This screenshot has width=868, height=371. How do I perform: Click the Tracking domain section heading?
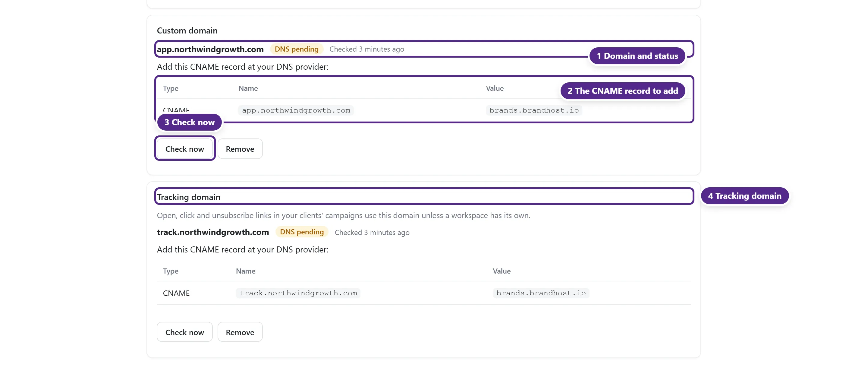189,197
